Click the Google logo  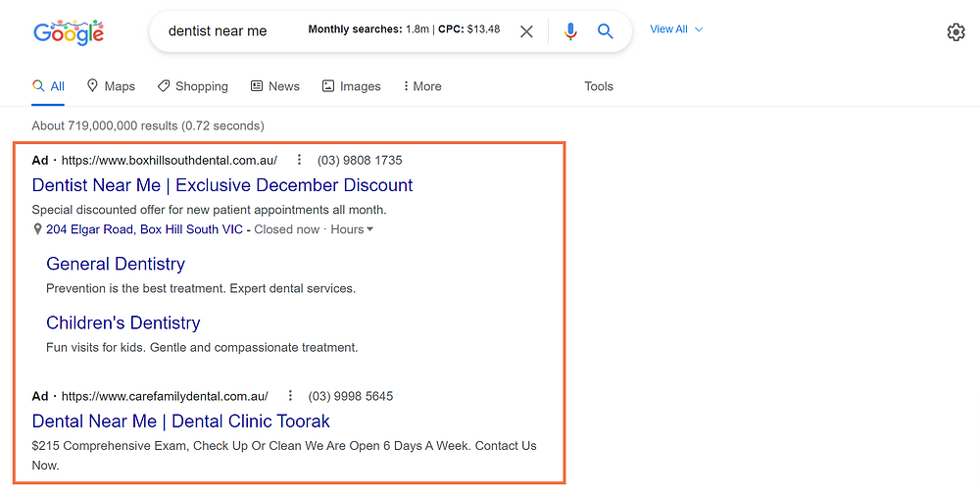[69, 32]
